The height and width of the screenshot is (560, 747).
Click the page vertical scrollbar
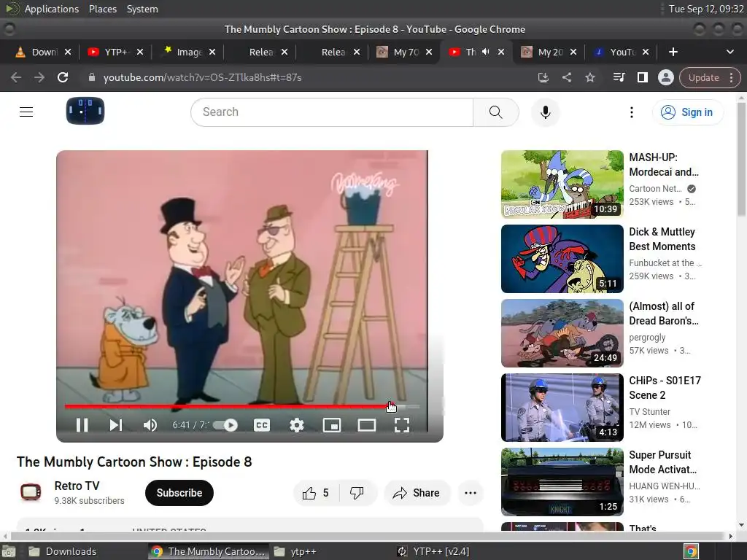pyautogui.click(x=741, y=158)
